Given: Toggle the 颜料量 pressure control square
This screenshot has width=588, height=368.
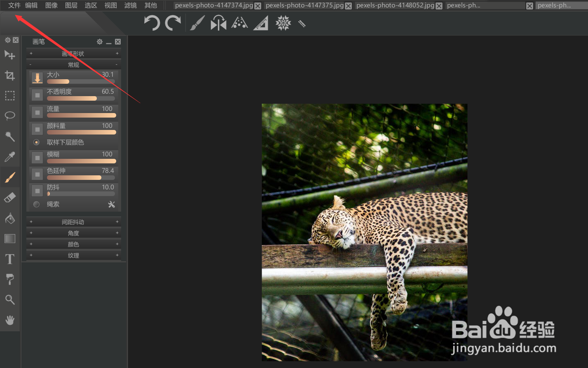Looking at the screenshot, I should pyautogui.click(x=37, y=129).
